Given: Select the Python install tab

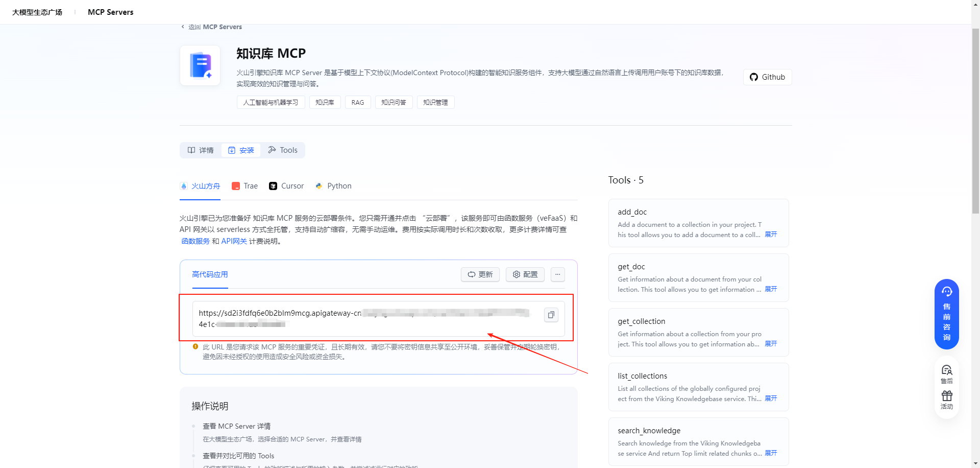Looking at the screenshot, I should (334, 186).
